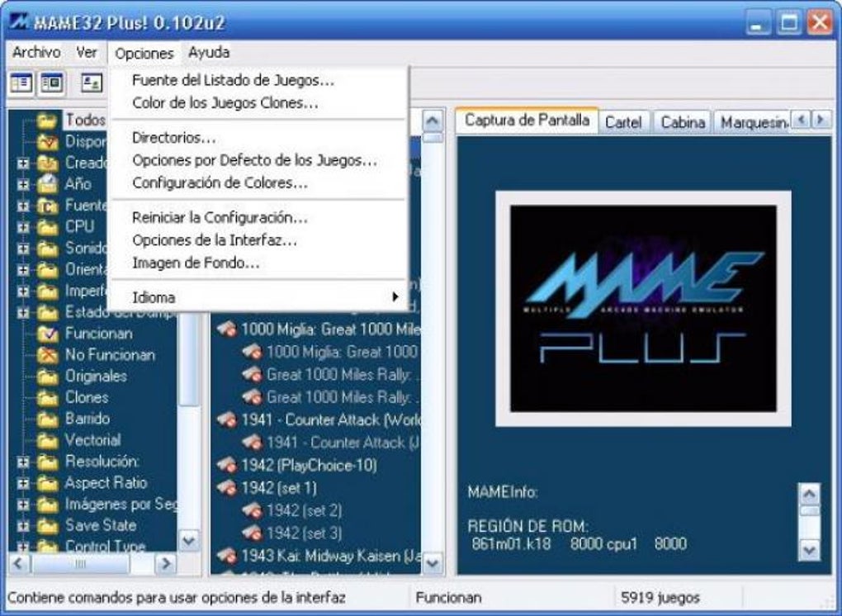Open the Archivo menu

click(36, 53)
